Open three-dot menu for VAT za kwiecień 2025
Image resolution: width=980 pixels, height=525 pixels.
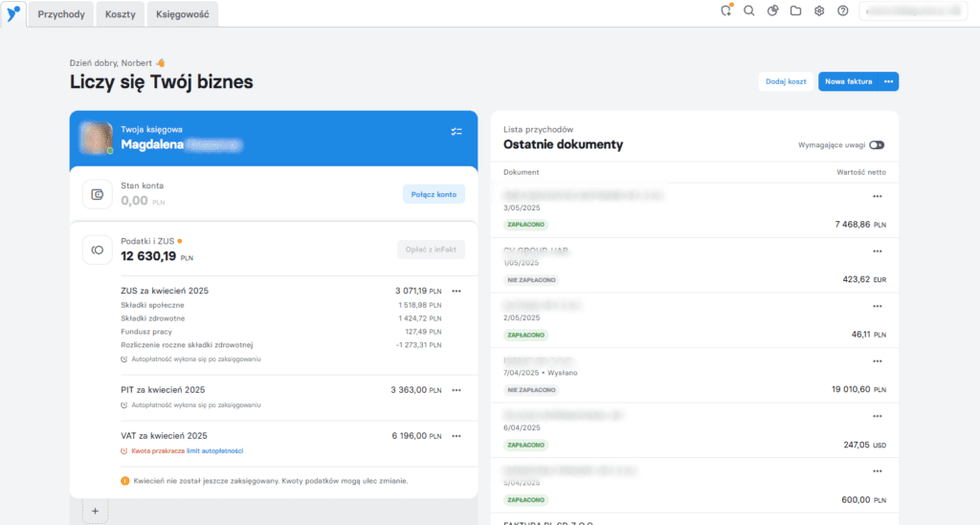[x=457, y=435]
